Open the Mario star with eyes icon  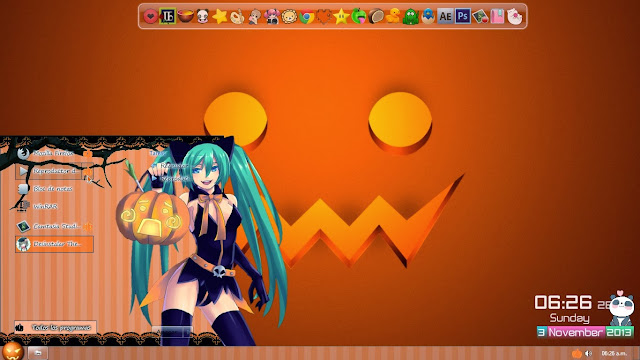[341, 17]
